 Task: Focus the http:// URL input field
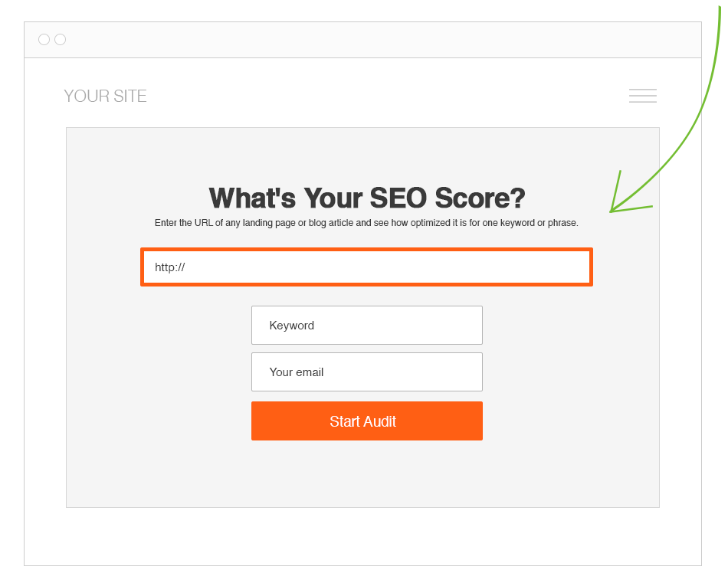pyautogui.click(x=366, y=267)
